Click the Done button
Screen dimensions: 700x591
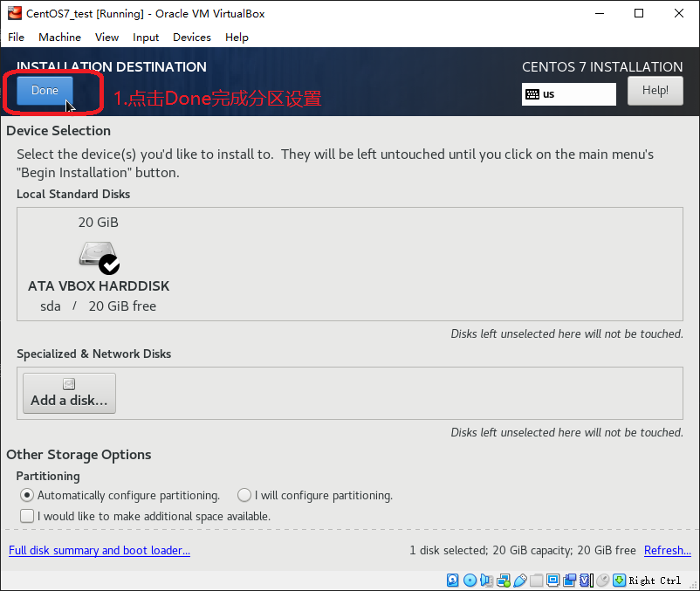click(45, 91)
